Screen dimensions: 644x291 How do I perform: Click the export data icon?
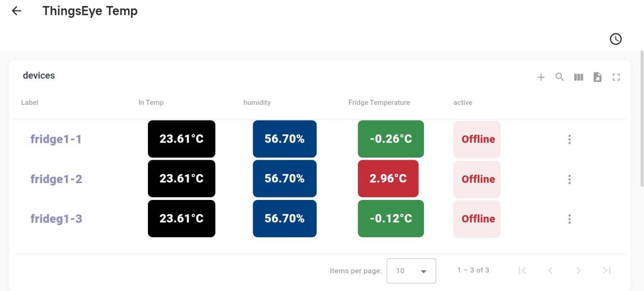(x=598, y=77)
